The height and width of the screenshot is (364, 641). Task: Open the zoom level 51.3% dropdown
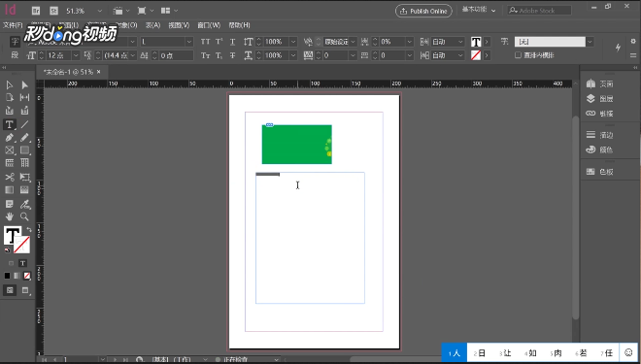click(x=100, y=11)
